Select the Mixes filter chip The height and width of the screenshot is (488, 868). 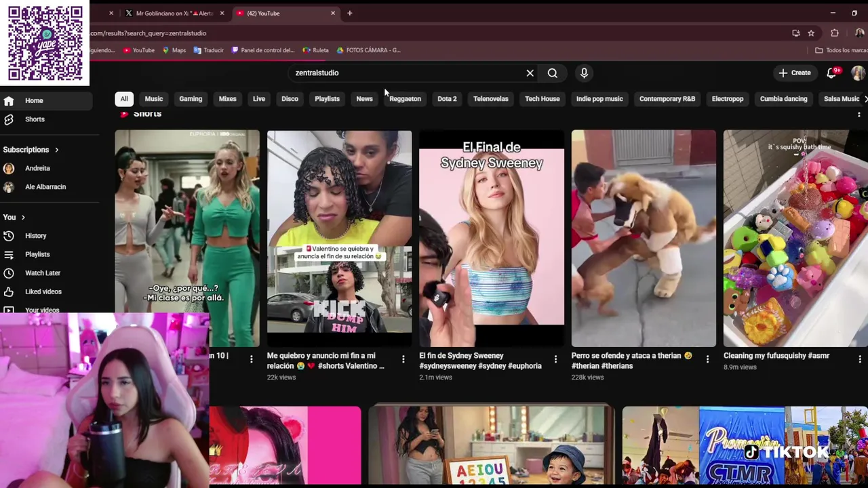pos(228,99)
